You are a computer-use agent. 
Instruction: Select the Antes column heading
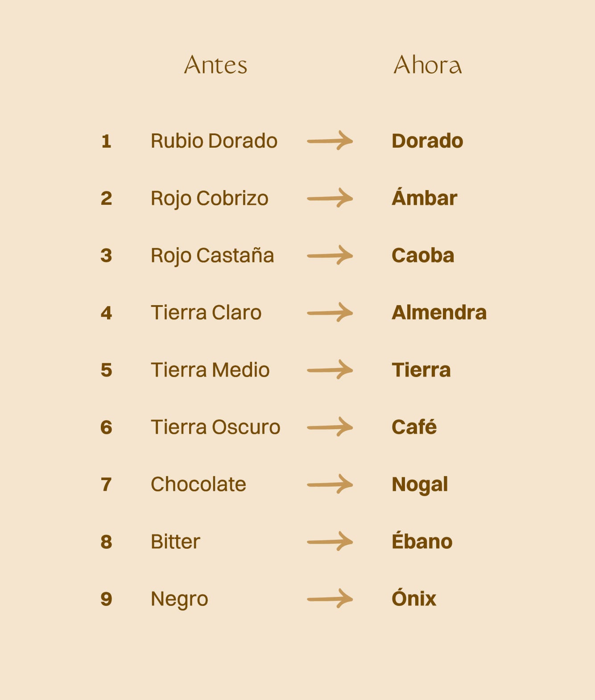(215, 65)
